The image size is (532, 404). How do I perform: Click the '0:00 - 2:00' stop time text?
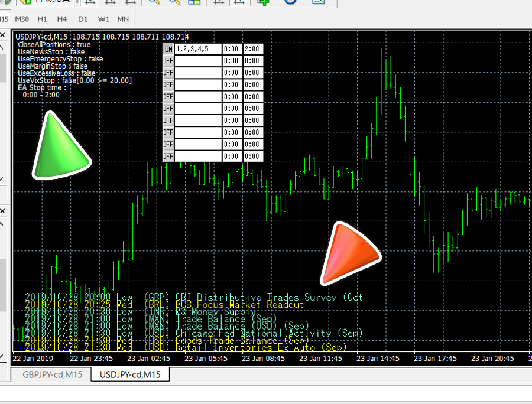coord(41,95)
